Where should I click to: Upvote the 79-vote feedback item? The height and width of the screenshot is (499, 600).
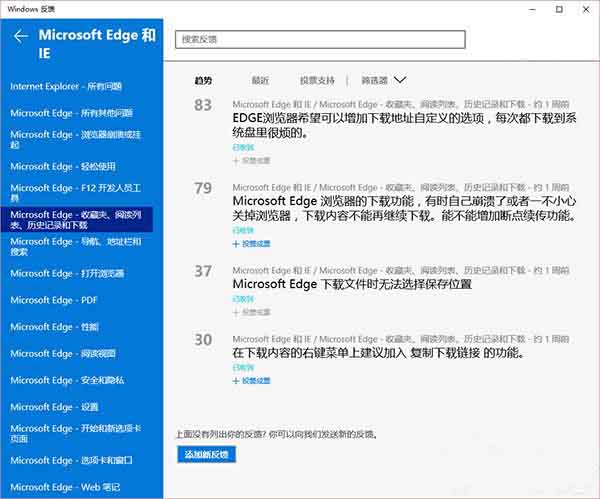[251, 244]
